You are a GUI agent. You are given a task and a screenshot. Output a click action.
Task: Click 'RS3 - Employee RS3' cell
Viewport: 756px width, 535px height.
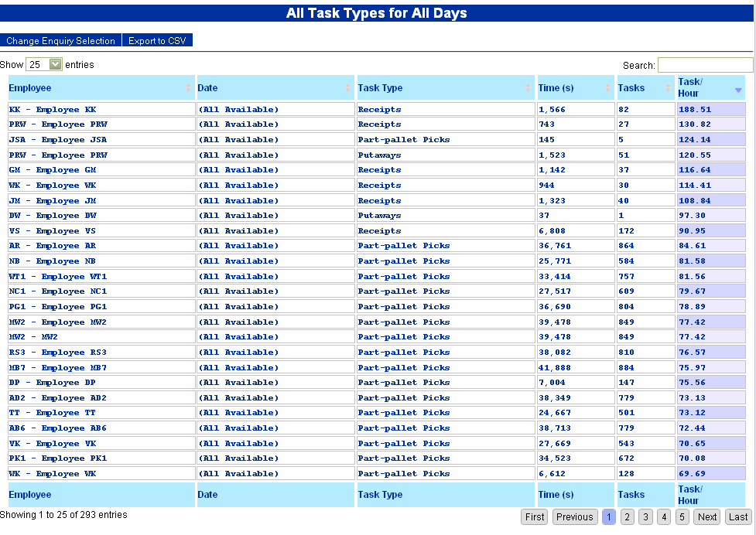tap(101, 352)
